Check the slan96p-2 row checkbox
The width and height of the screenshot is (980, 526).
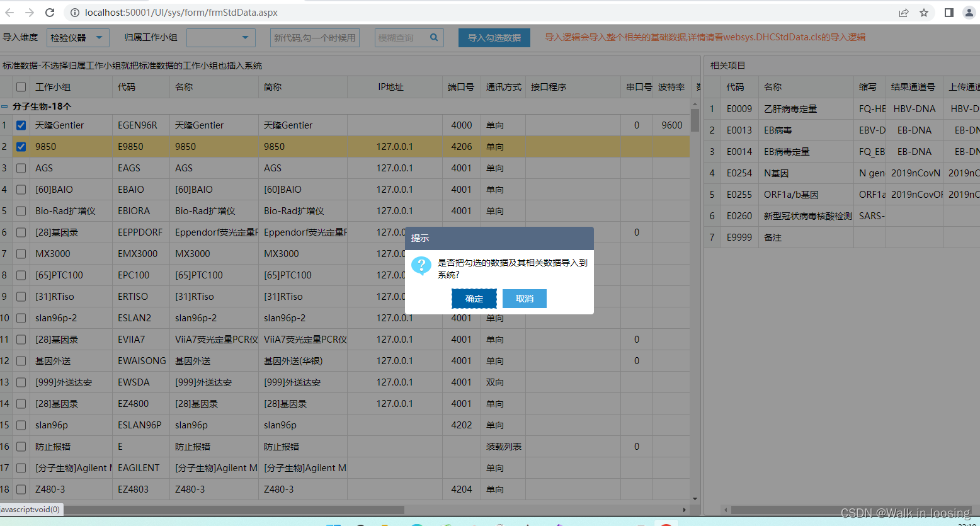21,318
